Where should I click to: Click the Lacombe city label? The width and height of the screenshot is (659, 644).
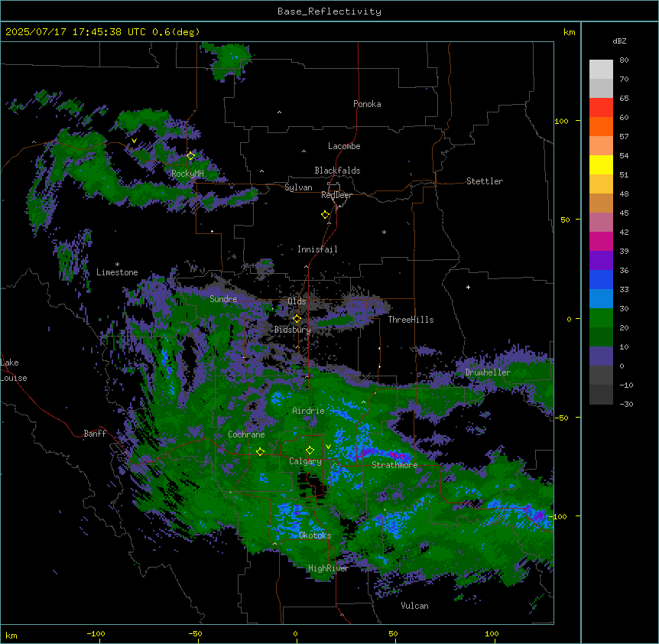point(344,146)
